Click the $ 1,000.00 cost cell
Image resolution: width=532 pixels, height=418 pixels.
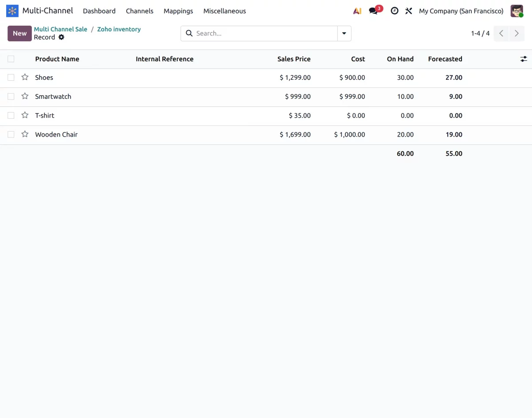(349, 135)
